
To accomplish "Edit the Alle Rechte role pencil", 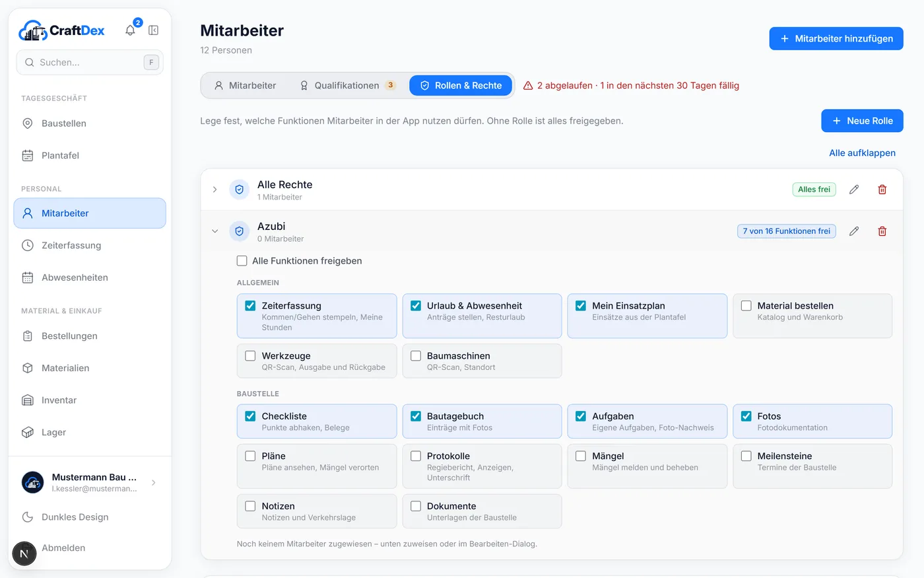I will (854, 190).
